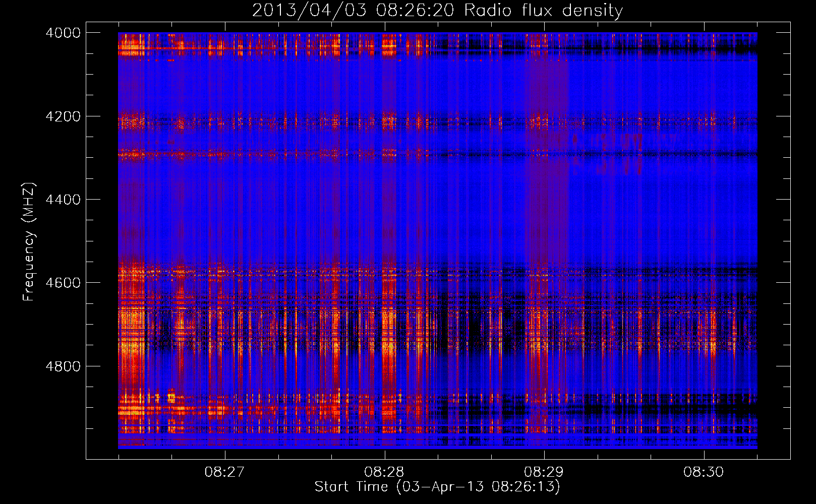Image resolution: width=816 pixels, height=504 pixels.
Task: Select the 4200 frequency axis label
Action: (x=63, y=116)
